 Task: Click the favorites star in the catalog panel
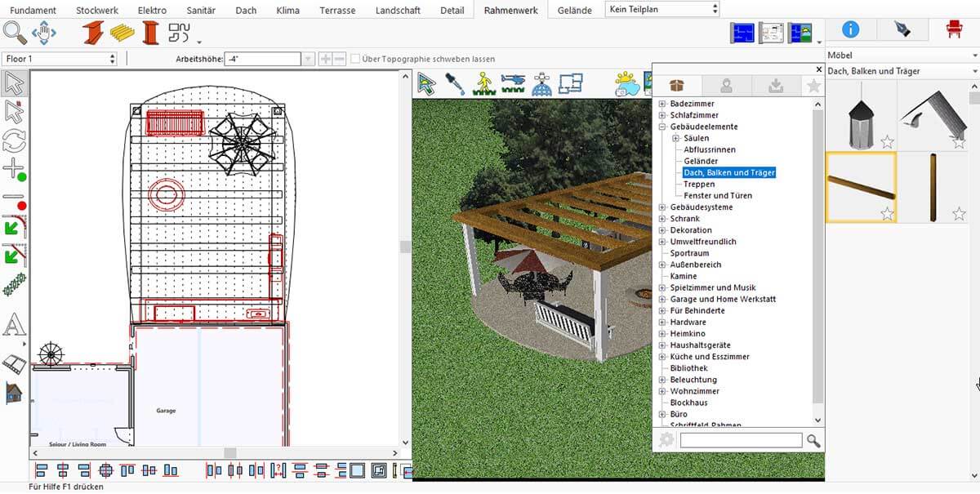pyautogui.click(x=813, y=85)
